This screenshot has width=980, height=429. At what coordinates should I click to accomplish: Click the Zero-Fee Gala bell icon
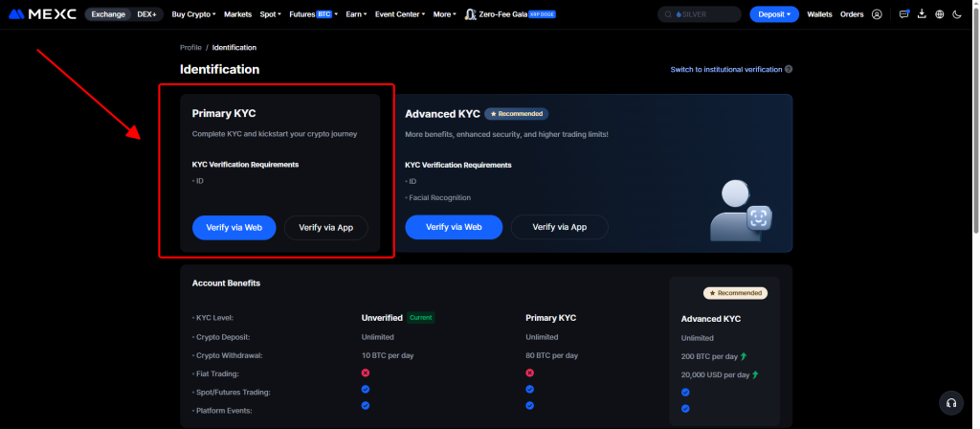[x=471, y=14]
